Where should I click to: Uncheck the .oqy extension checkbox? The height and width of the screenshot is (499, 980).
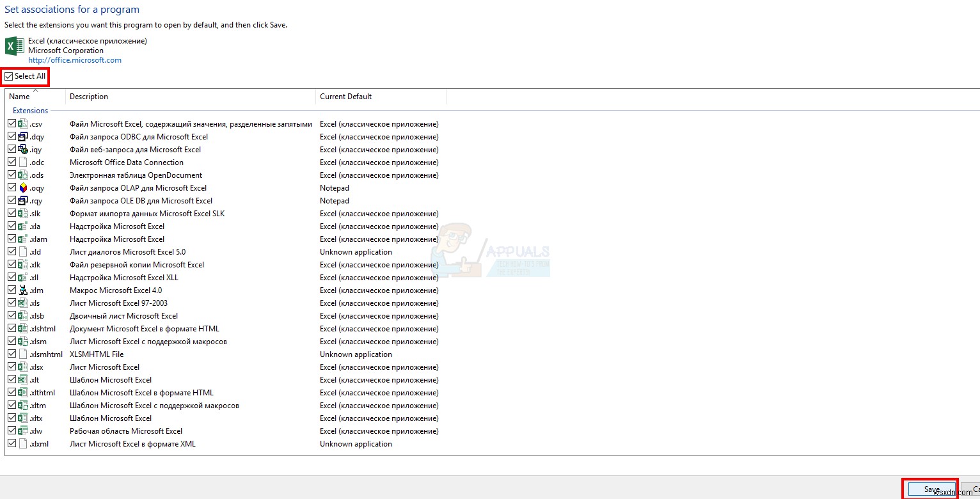tap(12, 188)
